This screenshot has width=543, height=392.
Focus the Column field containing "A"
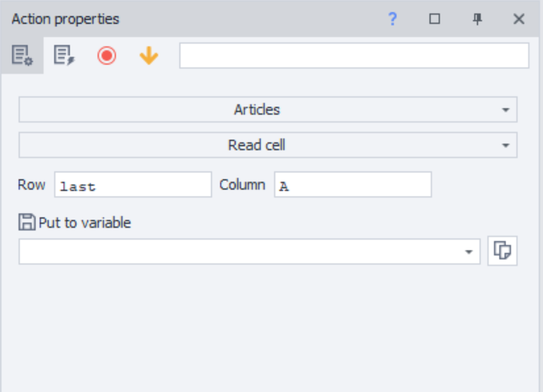tap(353, 185)
